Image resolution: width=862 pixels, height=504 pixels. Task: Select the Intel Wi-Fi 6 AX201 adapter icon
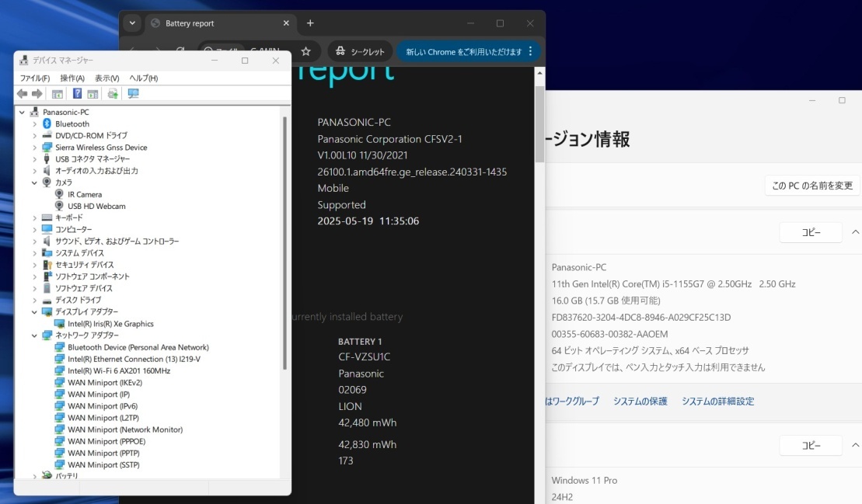point(59,370)
